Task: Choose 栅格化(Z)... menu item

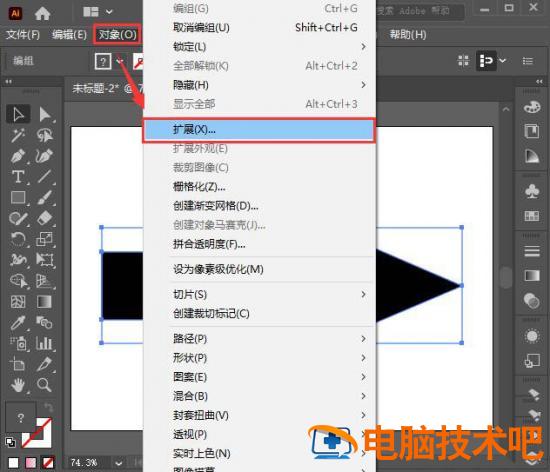Action: click(260, 187)
